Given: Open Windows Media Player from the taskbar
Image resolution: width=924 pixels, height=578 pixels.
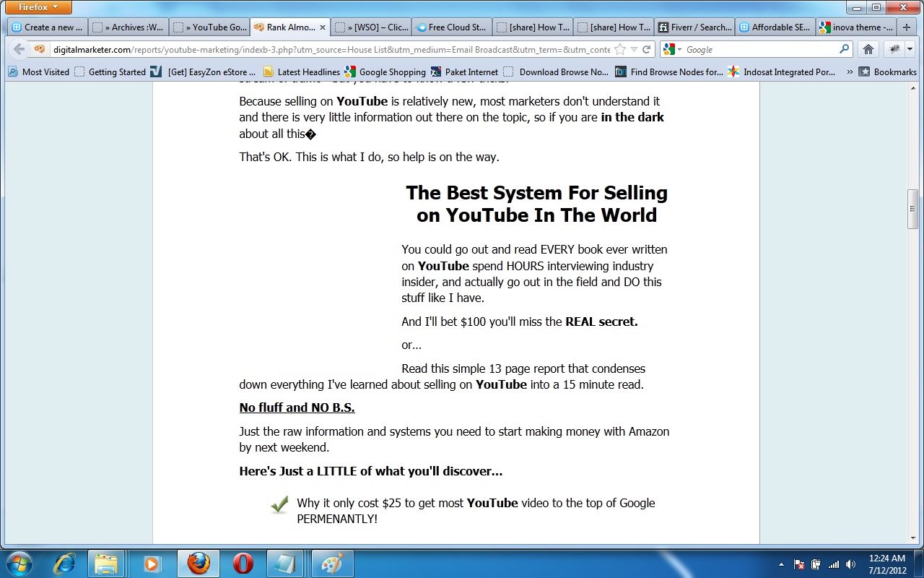Looking at the screenshot, I should [152, 563].
